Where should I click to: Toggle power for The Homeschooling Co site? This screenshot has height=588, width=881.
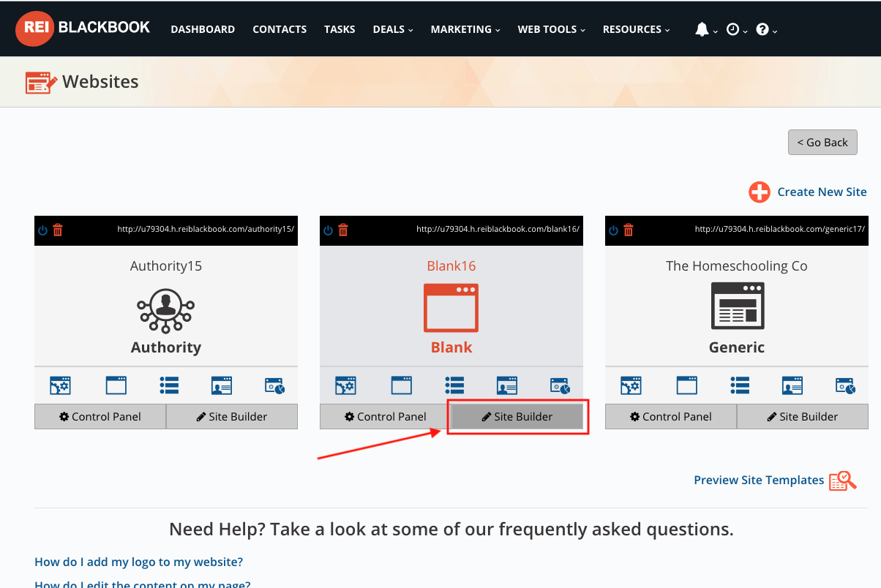click(613, 230)
